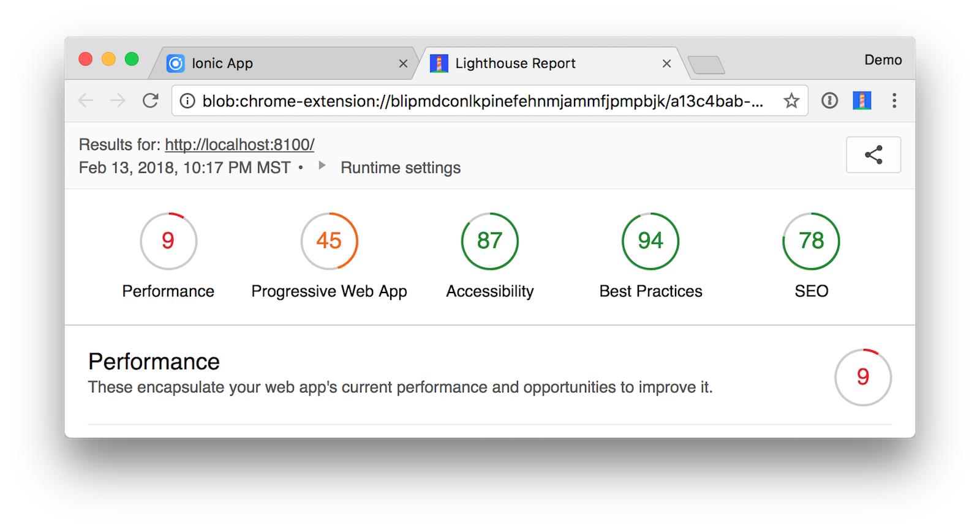This screenshot has width=980, height=530.
Task: Close the Ionic App tab
Action: coord(403,64)
